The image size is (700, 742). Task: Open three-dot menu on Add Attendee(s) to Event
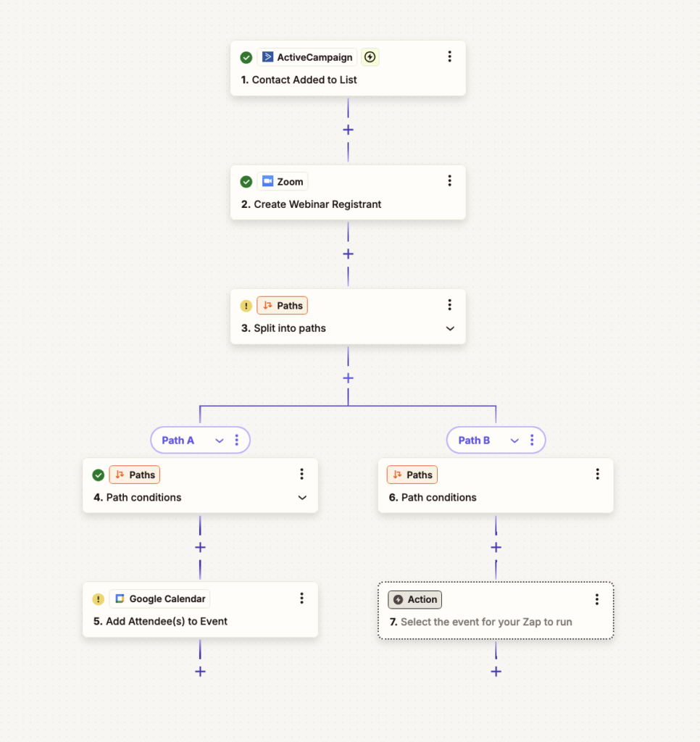[302, 599]
